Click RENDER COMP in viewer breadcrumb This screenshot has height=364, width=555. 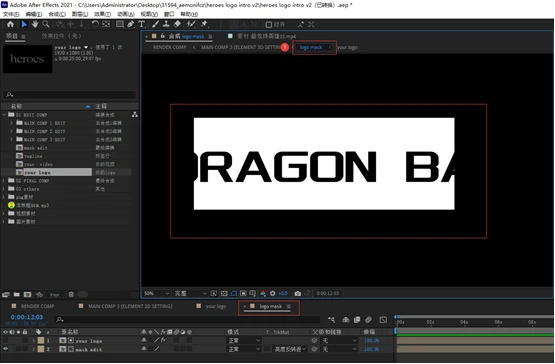170,47
